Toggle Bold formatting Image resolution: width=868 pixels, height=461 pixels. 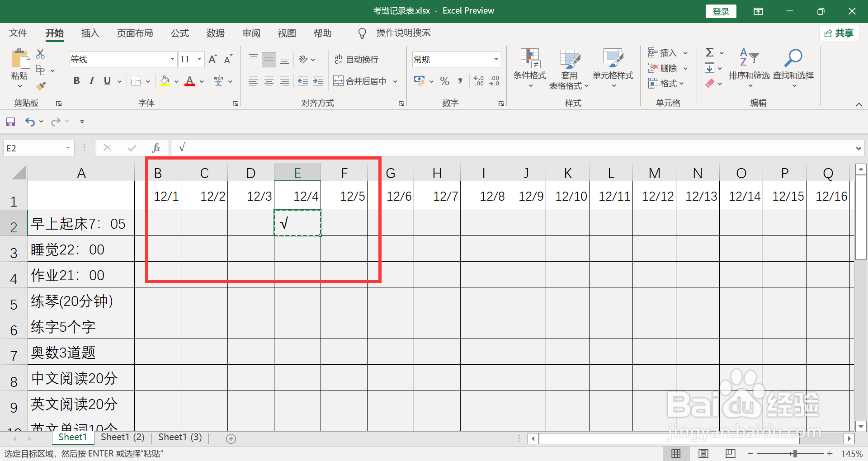point(77,81)
